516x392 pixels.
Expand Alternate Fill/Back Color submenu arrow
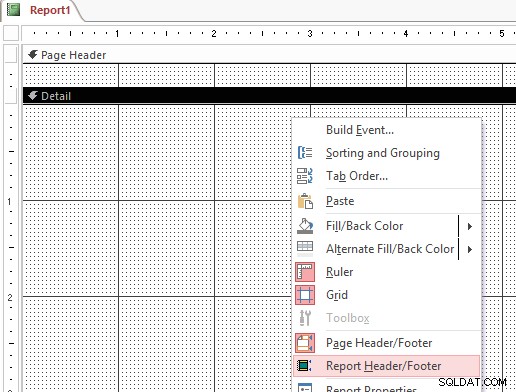[x=470, y=249]
